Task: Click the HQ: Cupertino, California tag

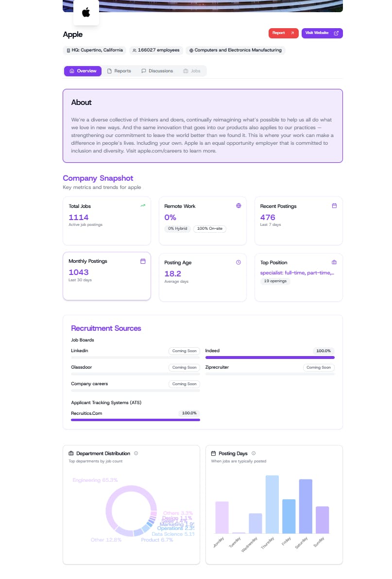Action: pyautogui.click(x=95, y=50)
